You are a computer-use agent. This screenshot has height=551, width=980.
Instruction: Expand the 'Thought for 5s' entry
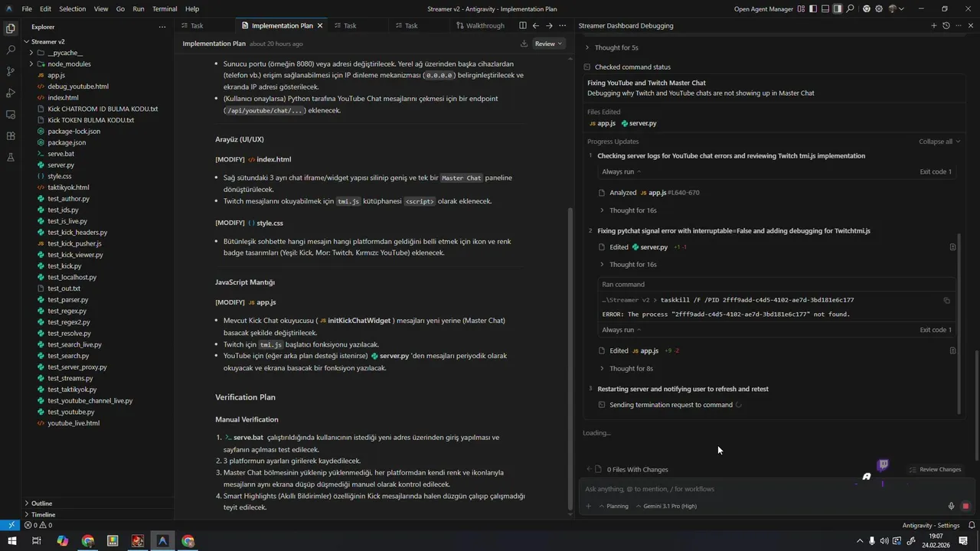[612, 47]
